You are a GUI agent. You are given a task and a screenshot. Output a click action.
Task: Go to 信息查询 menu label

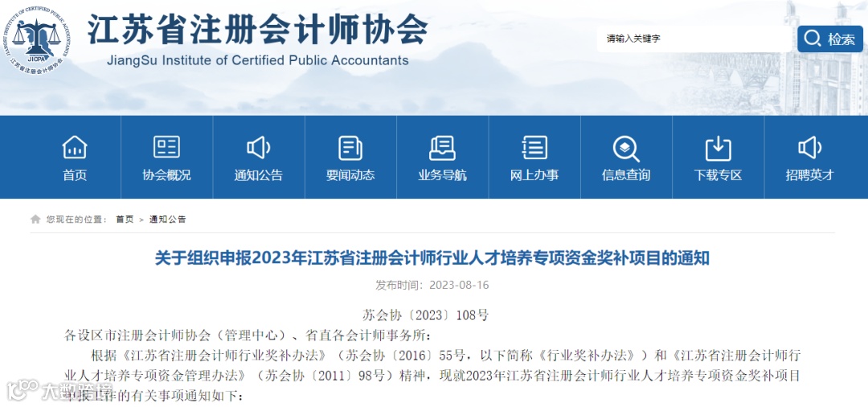coord(626,175)
